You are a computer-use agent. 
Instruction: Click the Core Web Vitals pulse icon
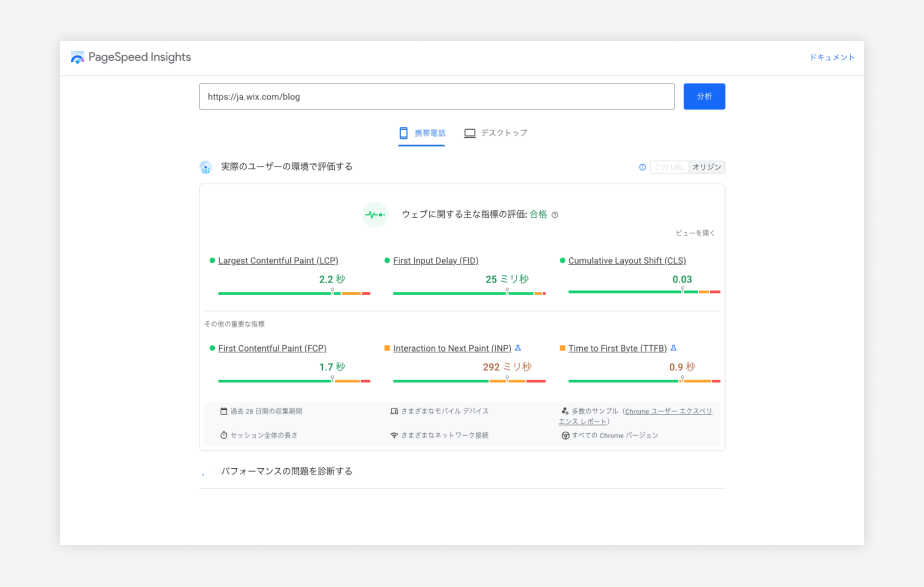click(x=375, y=215)
